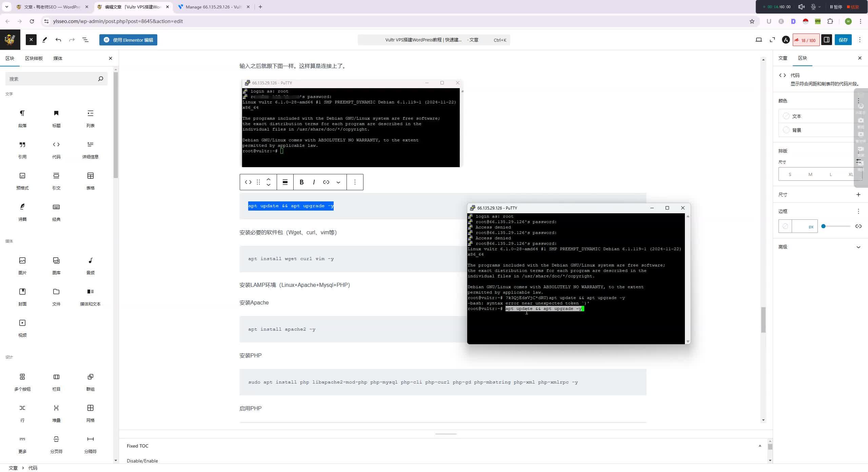
Task: Insert a Media & Text (媒体和文本) block
Action: [x=90, y=297]
